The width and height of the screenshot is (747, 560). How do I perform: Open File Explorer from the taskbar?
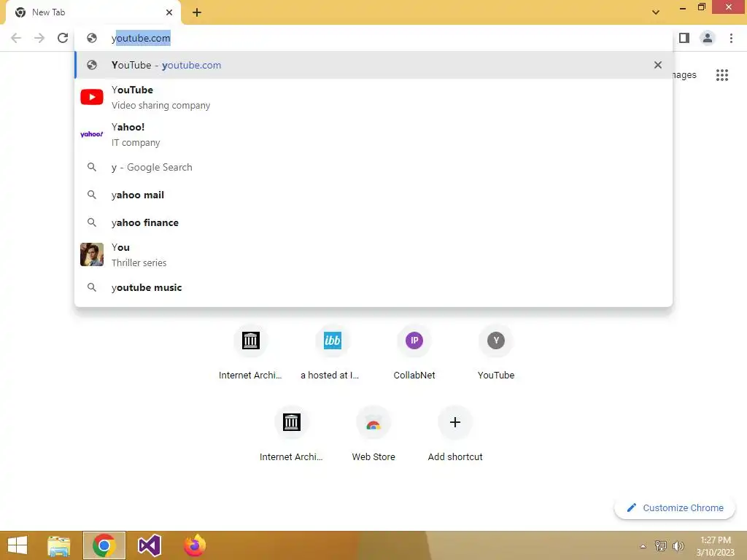pyautogui.click(x=59, y=545)
